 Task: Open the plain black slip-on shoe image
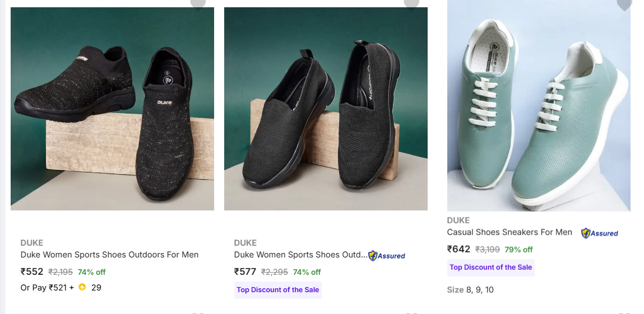click(x=326, y=109)
